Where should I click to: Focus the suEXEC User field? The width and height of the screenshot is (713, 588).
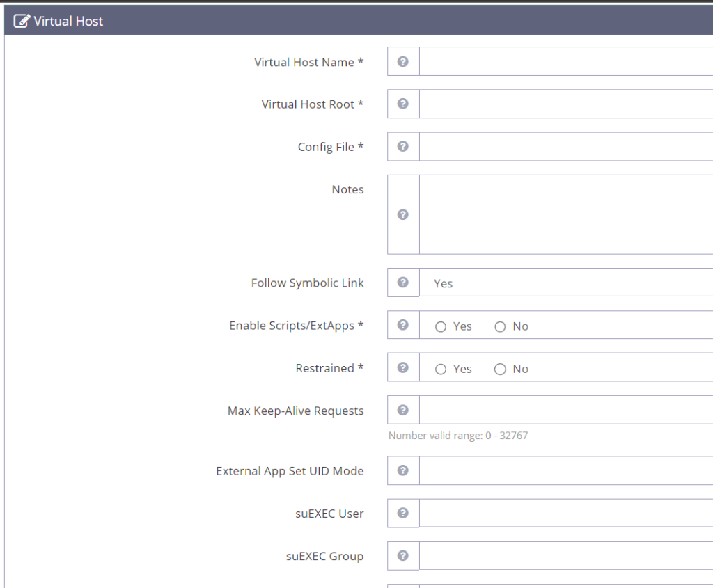click(566, 513)
